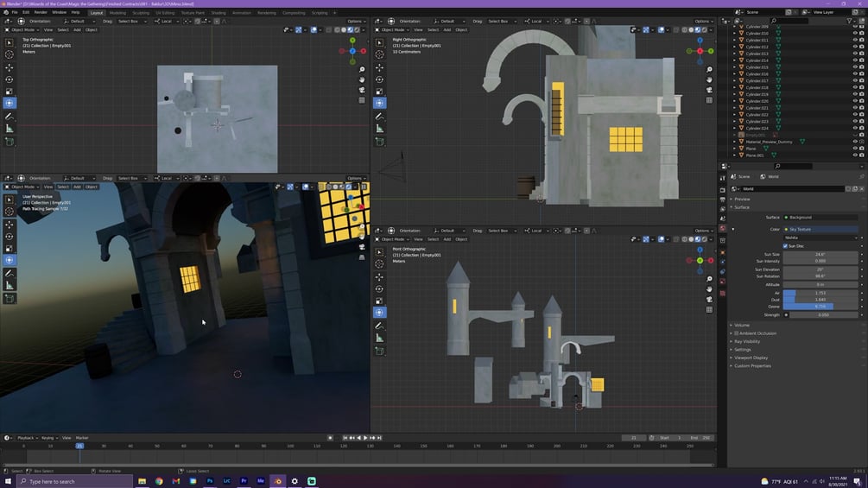The image size is (868, 488).
Task: Activate the Measure tool in top-left viewport
Action: [x=10, y=128]
